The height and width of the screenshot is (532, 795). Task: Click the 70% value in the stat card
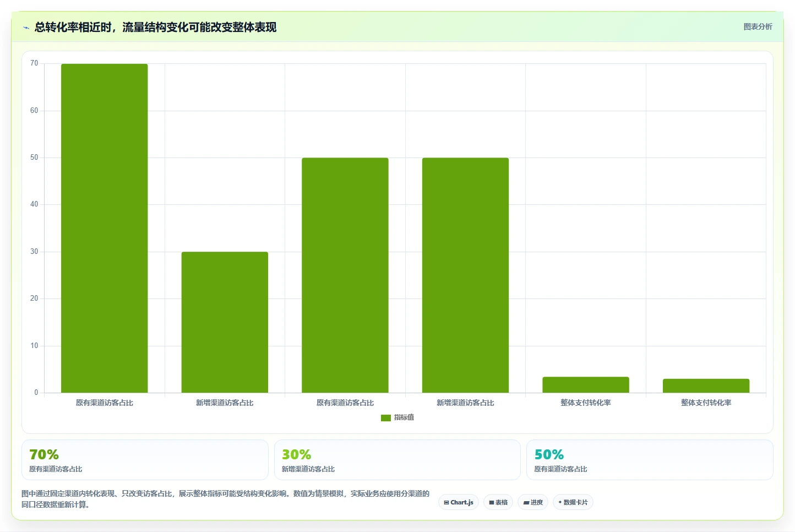[44, 454]
